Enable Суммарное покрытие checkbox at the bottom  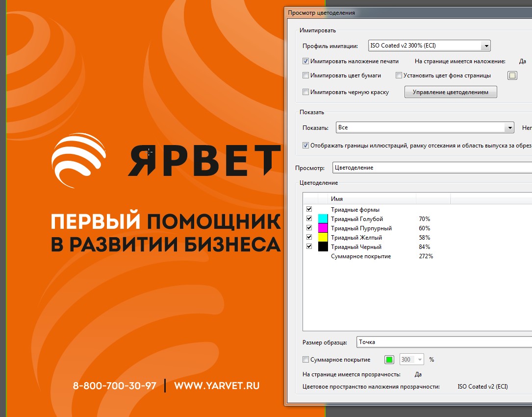click(x=305, y=359)
